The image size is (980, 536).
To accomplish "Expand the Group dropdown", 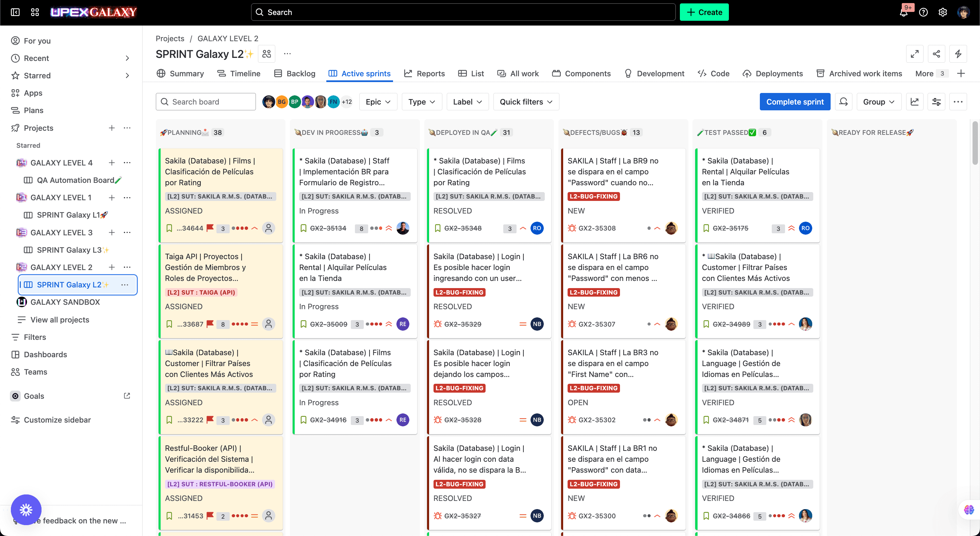I will coord(878,101).
